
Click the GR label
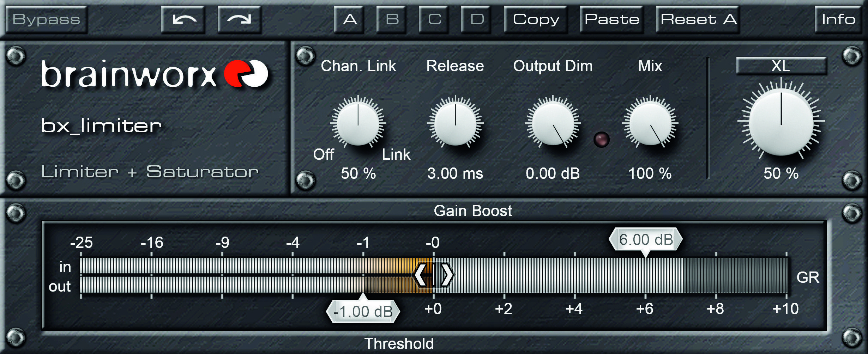[808, 277]
